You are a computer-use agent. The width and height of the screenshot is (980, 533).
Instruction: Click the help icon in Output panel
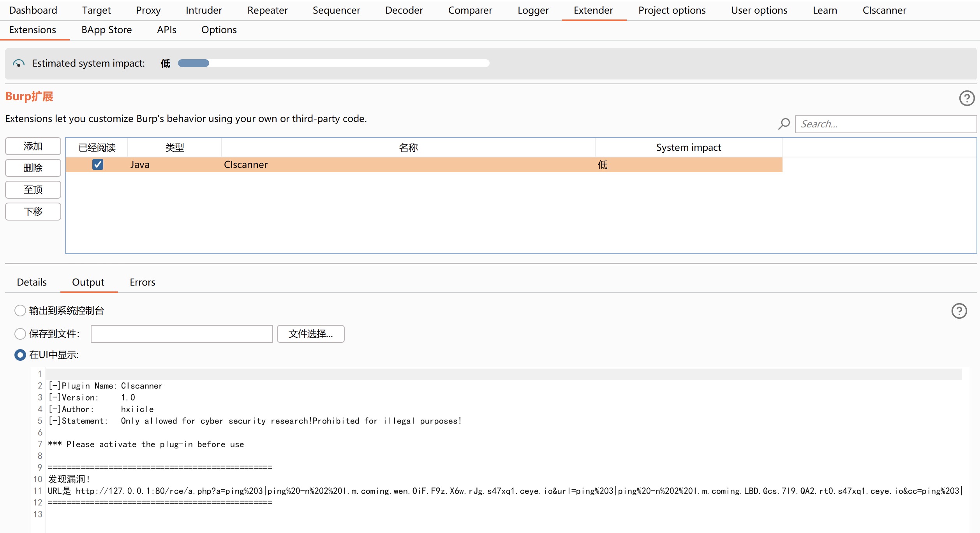click(959, 311)
